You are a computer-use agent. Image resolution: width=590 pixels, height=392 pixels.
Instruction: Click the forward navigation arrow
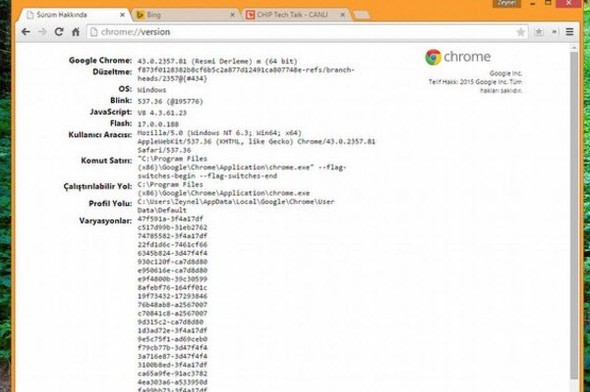[42, 32]
